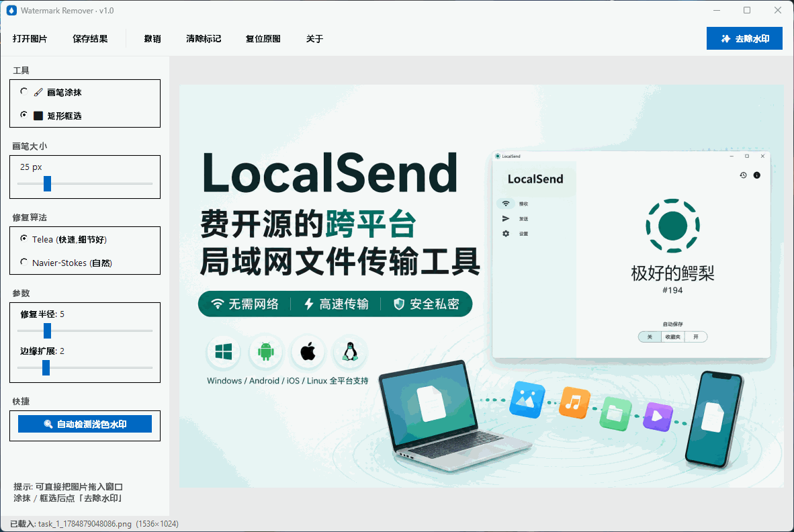Click the shield icon beside 安全私密
Viewport: 794px width, 532px height.
(399, 304)
